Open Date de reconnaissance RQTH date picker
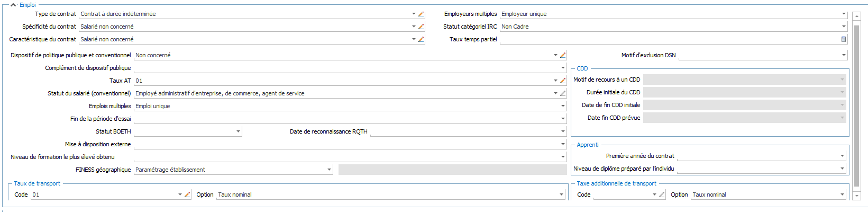Viewport: 868px width, 212px height. [563, 131]
